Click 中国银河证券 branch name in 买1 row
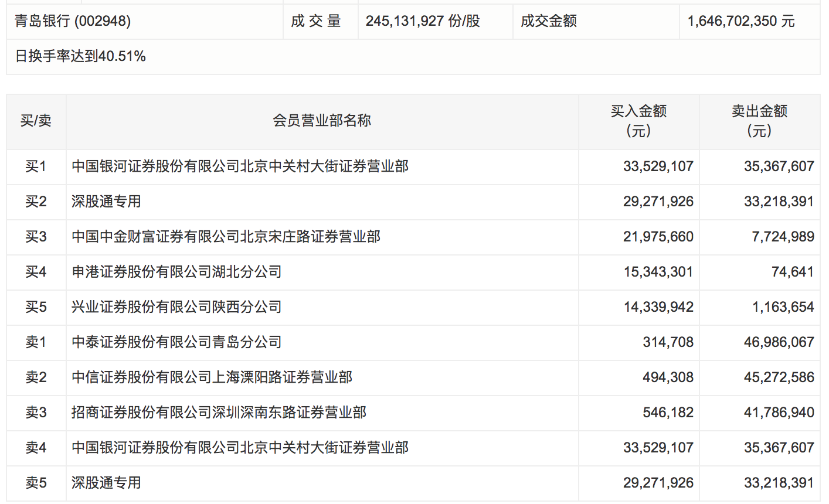This screenshot has width=829, height=504. pyautogui.click(x=240, y=166)
